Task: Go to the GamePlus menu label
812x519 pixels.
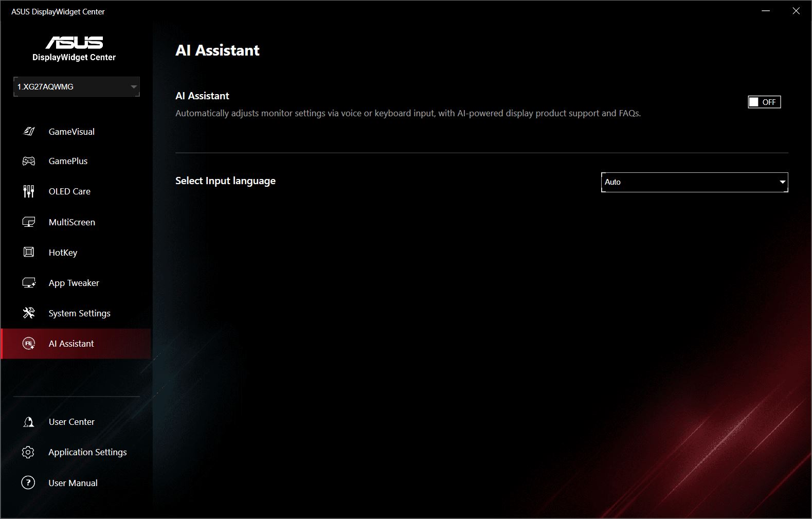Action: coord(68,161)
